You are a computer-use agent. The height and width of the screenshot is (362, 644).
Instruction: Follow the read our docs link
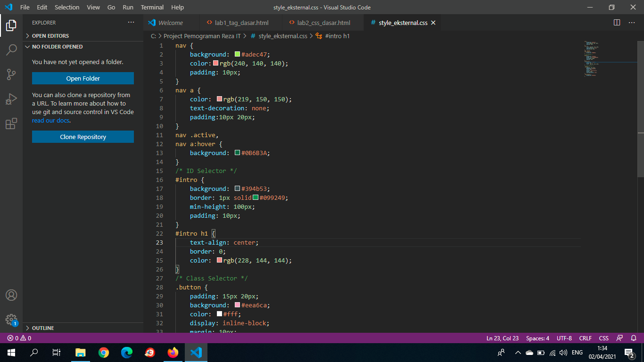[x=50, y=121]
